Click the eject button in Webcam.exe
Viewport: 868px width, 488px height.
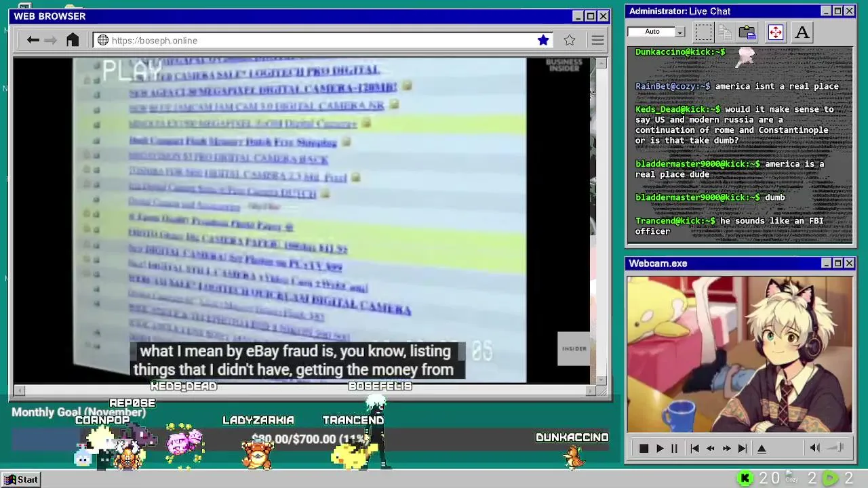762,449
